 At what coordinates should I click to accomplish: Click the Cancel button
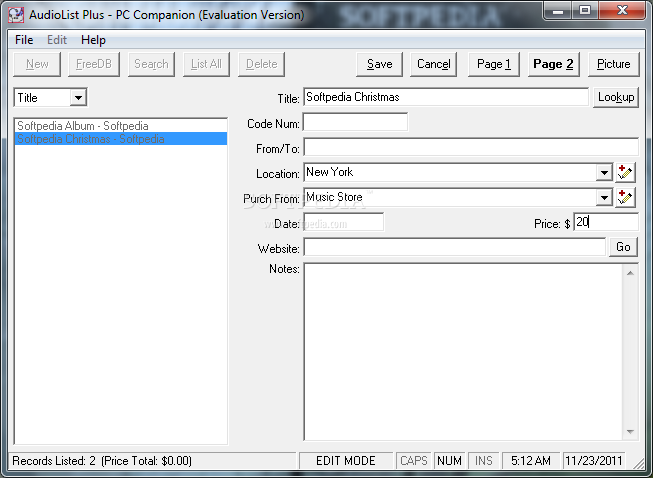click(x=434, y=64)
